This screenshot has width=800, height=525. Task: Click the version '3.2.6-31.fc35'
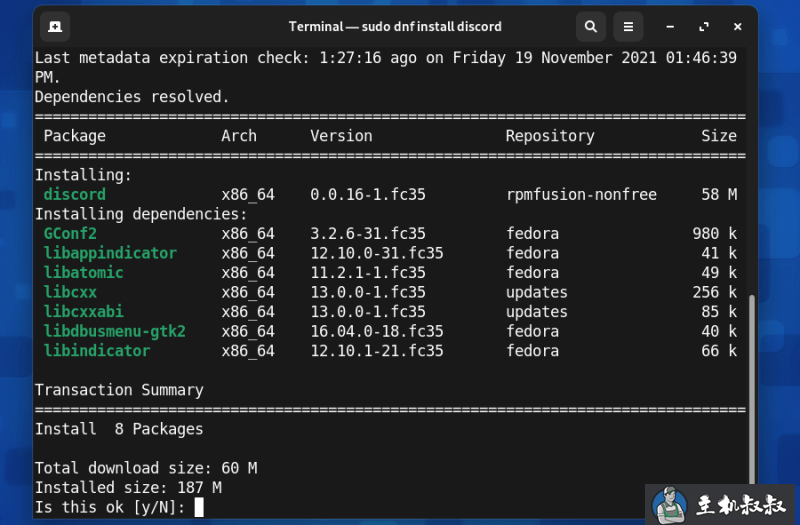pos(368,234)
